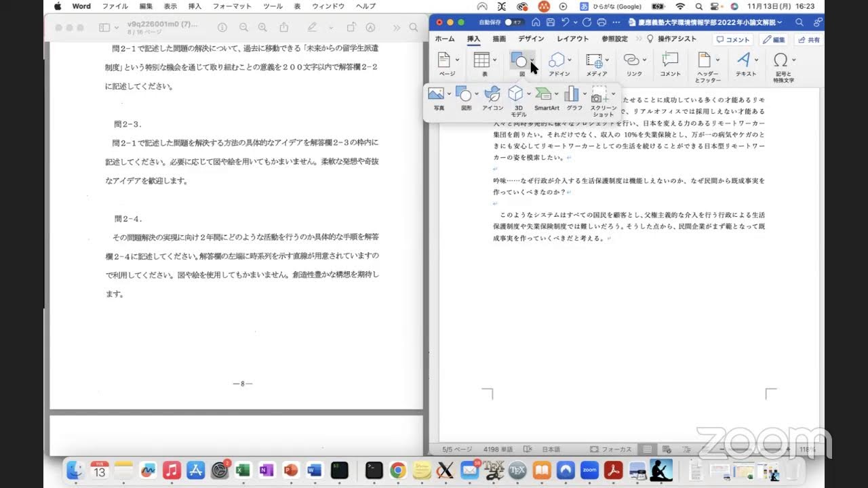Click the 共有 share button
868x488 pixels.
(x=808, y=40)
